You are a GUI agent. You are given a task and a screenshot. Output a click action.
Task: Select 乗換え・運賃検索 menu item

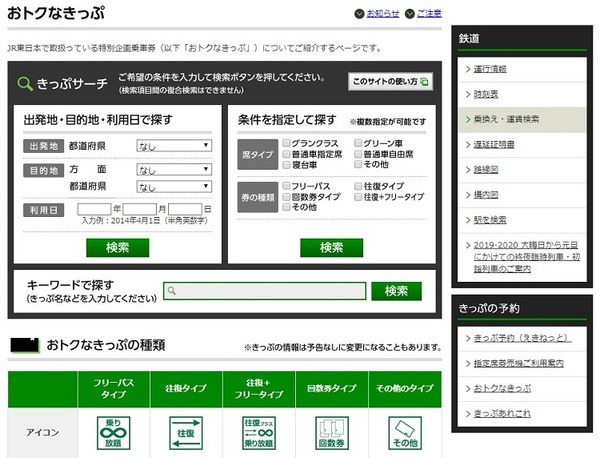pyautogui.click(x=522, y=119)
